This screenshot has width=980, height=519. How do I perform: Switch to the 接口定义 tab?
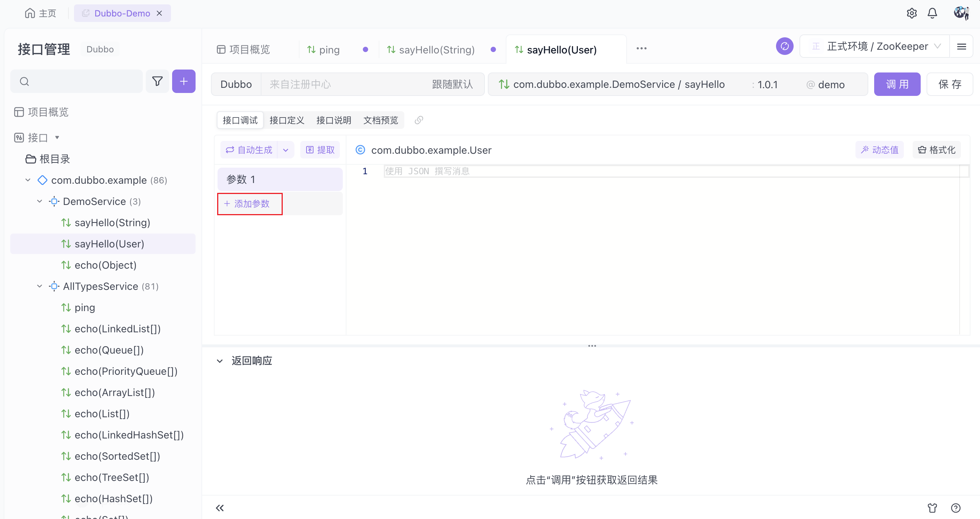(x=287, y=120)
